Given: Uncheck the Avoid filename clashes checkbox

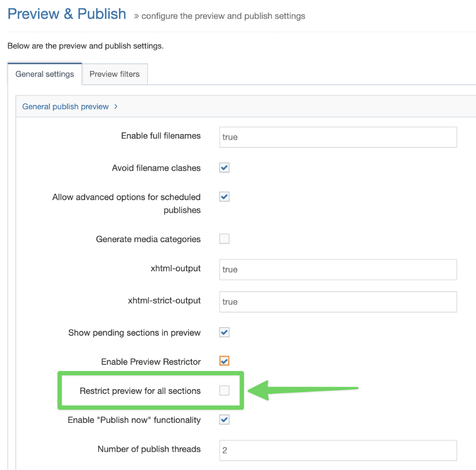Looking at the screenshot, I should pyautogui.click(x=224, y=168).
